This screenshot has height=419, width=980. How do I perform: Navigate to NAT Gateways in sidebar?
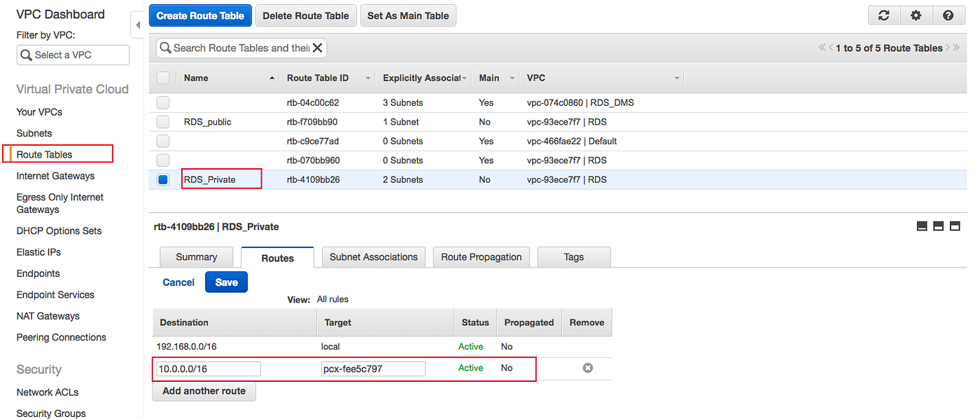coord(48,316)
